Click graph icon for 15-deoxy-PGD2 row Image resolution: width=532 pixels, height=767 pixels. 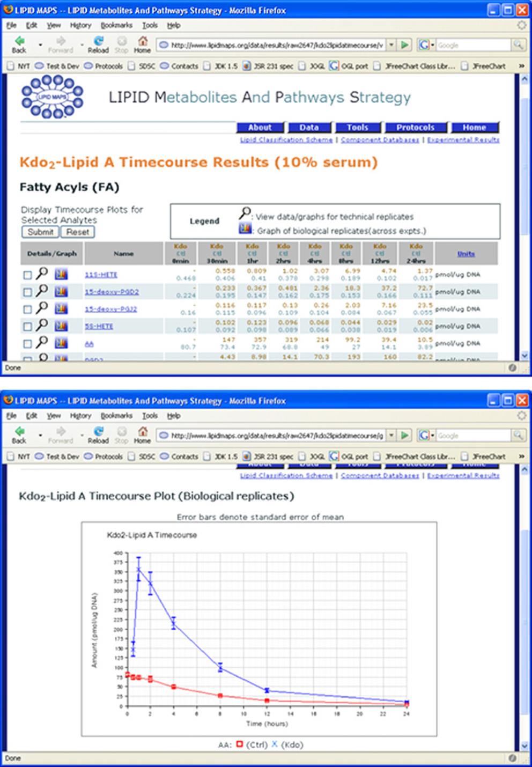(x=61, y=291)
